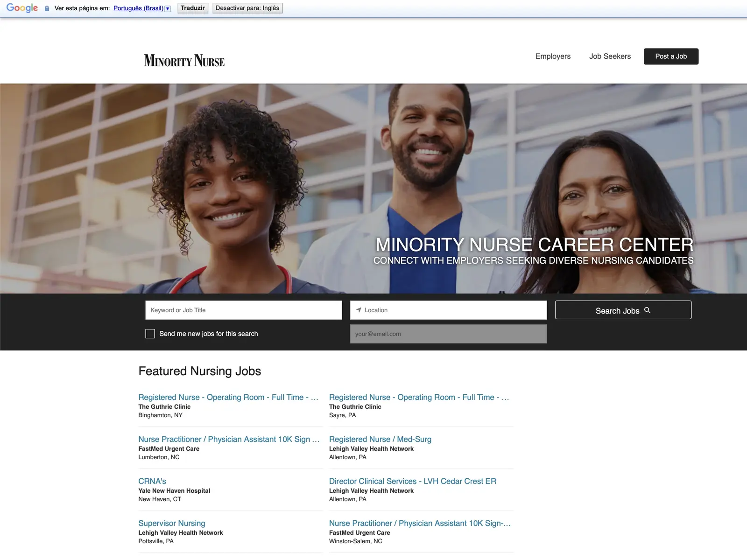Open the CRNA's job listing
This screenshot has height=560, width=747.
click(x=152, y=481)
